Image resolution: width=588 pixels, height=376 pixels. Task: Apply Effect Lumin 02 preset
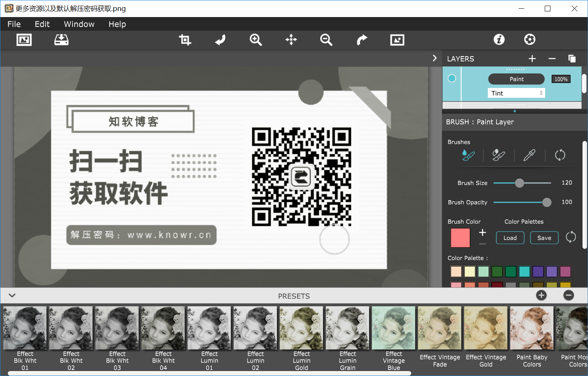coord(255,338)
